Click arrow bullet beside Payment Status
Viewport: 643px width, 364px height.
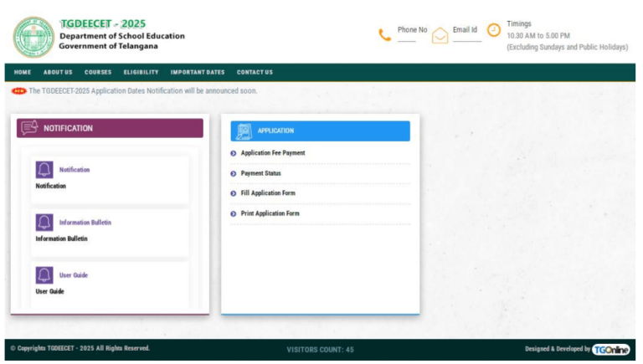click(234, 174)
